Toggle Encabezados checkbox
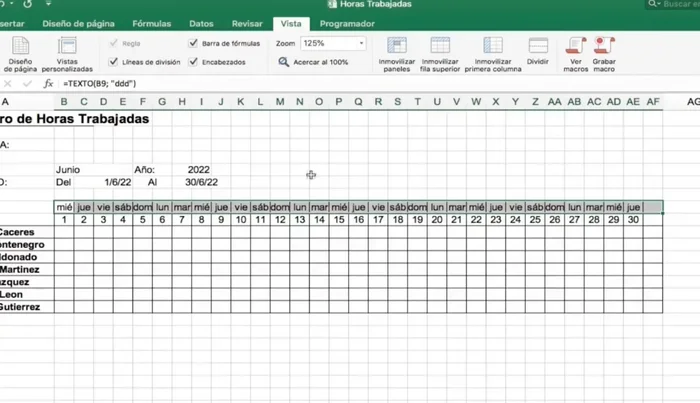Viewport: 700px width, 403px height. (x=193, y=62)
